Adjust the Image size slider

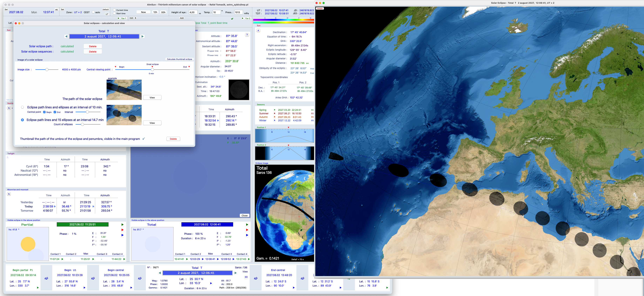[x=47, y=70]
